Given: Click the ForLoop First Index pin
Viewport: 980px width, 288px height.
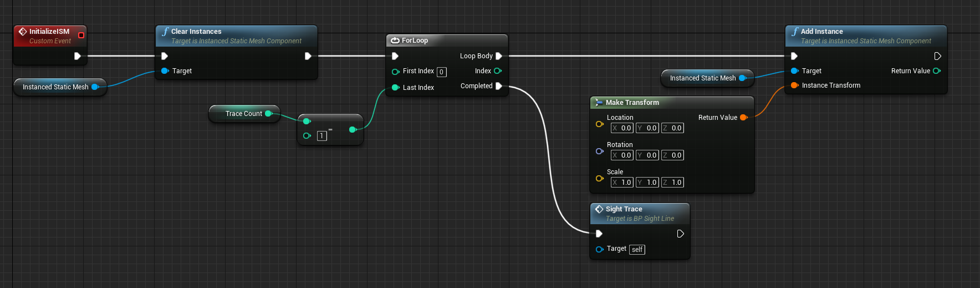Looking at the screenshot, I should coord(396,72).
